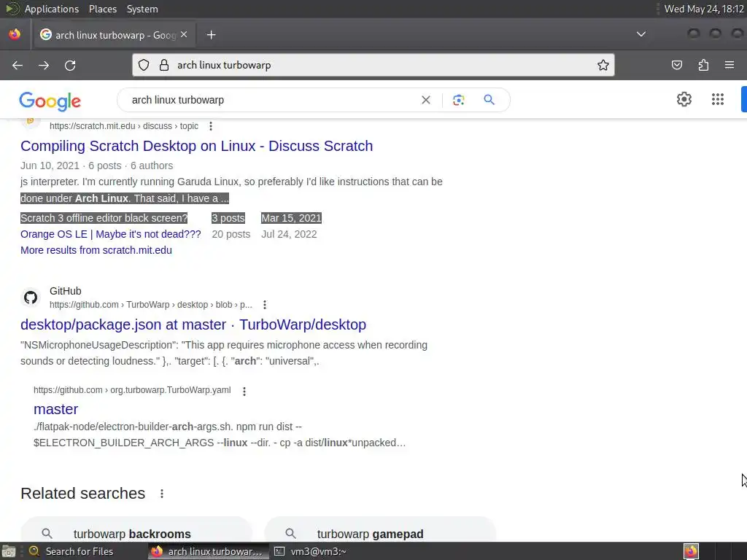View site info via padlock icon
This screenshot has height=560, width=747.
click(164, 65)
